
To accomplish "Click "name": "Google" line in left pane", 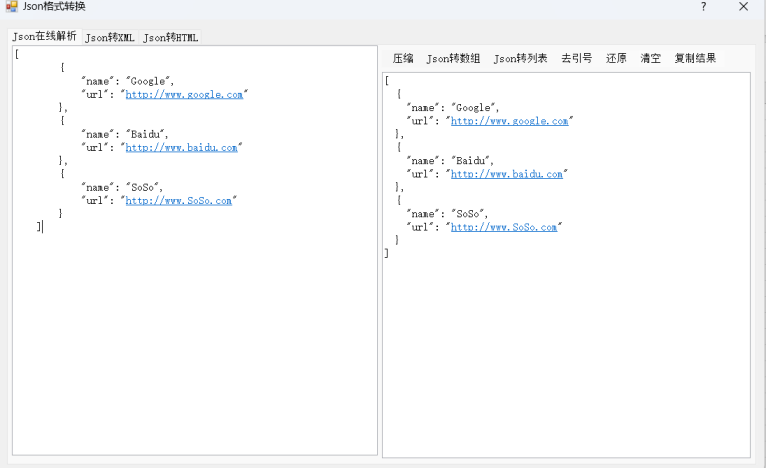I will click(128, 81).
